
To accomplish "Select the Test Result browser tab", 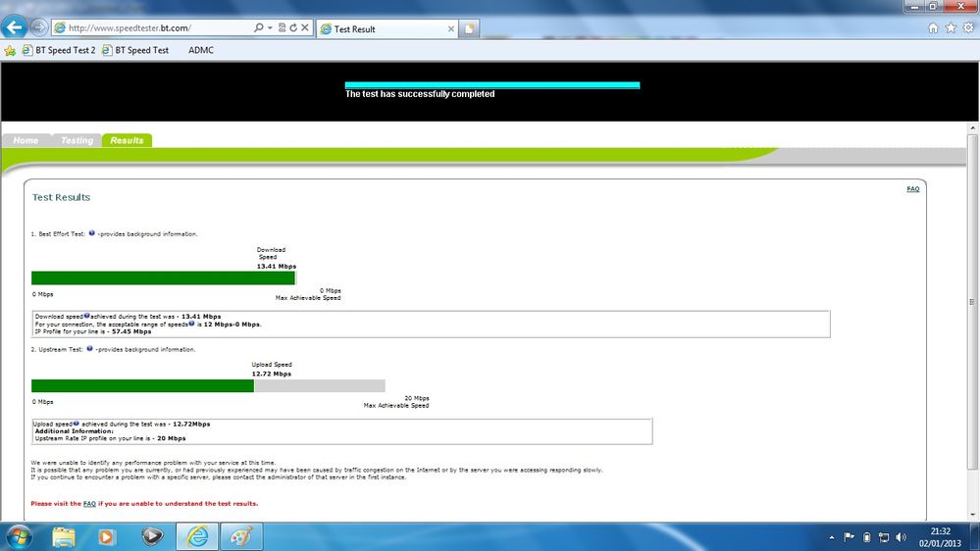I will coord(387,28).
